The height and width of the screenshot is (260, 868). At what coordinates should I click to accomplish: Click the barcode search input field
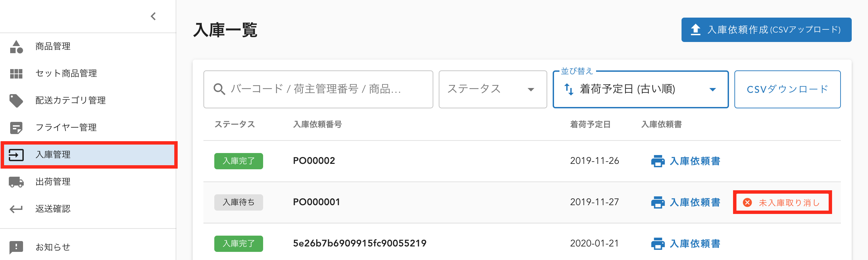[318, 89]
